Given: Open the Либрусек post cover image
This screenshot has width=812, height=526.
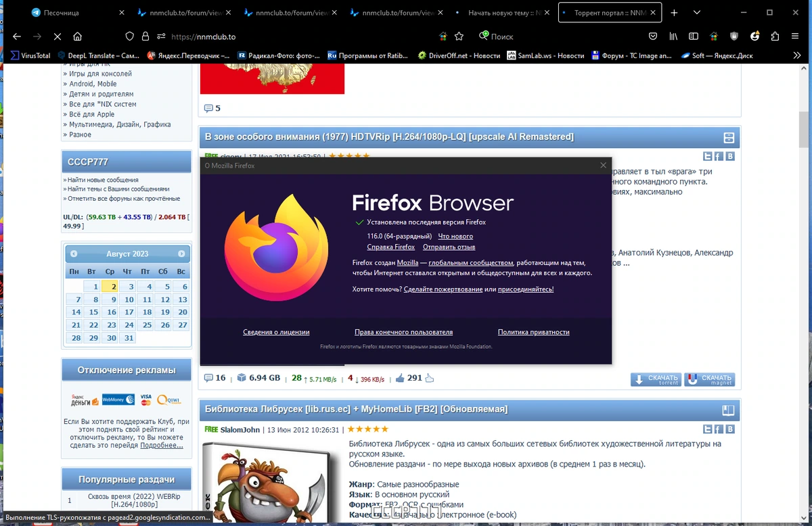Looking at the screenshot, I should point(271,482).
